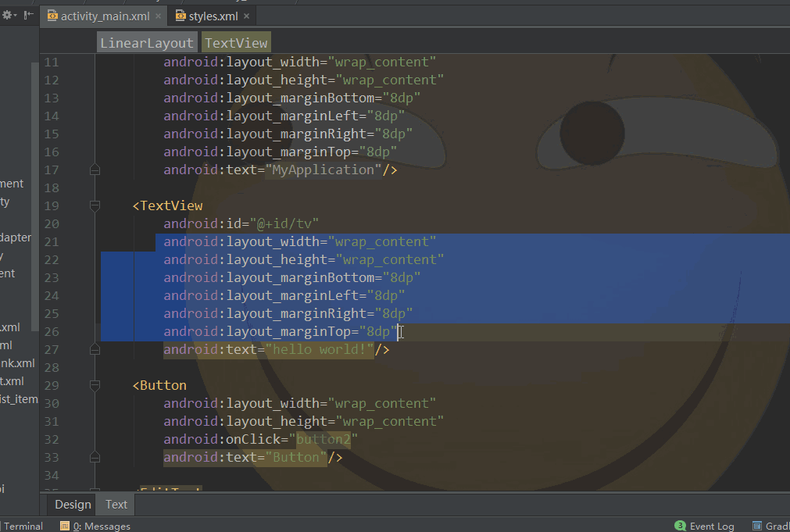Click layout_height on line 12
This screenshot has height=532, width=790.
coord(277,80)
